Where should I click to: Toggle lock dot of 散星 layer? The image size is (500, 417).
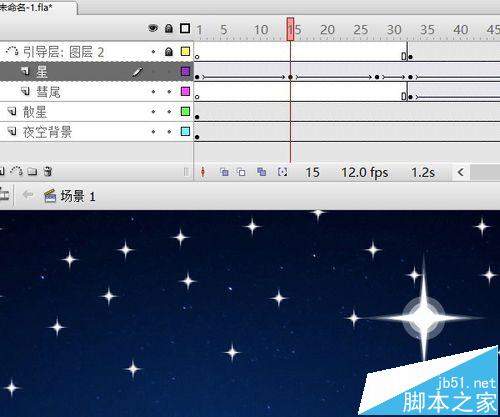(x=169, y=112)
